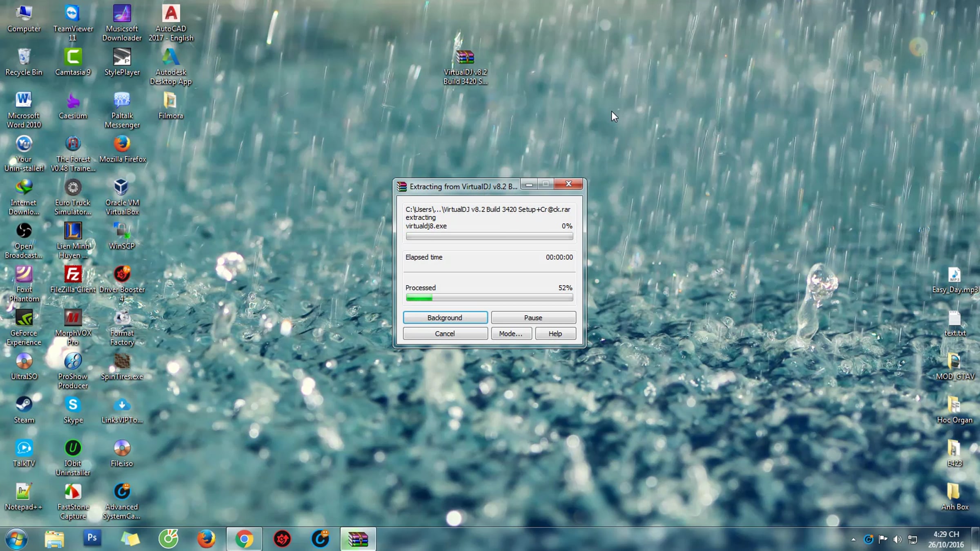Viewport: 980px width, 551px height.
Task: Cancel the extraction process
Action: (445, 333)
